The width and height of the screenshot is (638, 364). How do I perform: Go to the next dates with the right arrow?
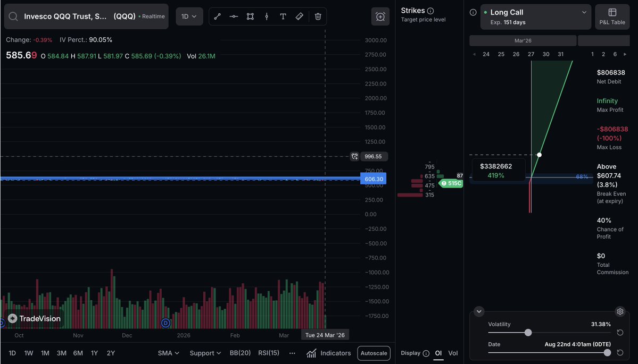pos(625,54)
